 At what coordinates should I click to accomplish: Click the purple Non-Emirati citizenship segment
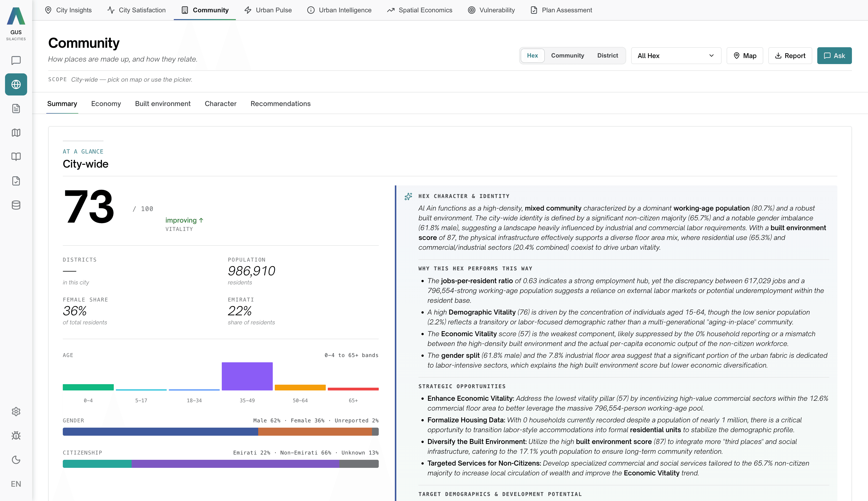236,464
